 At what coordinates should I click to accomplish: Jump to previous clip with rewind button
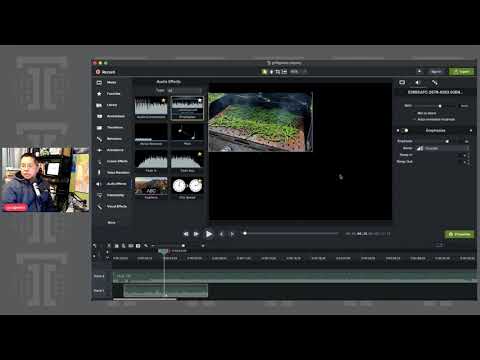click(186, 234)
